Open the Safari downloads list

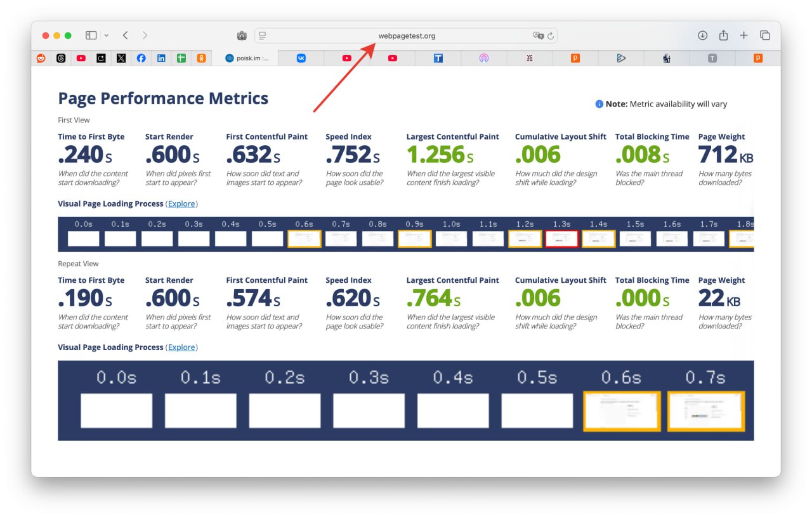coord(702,36)
